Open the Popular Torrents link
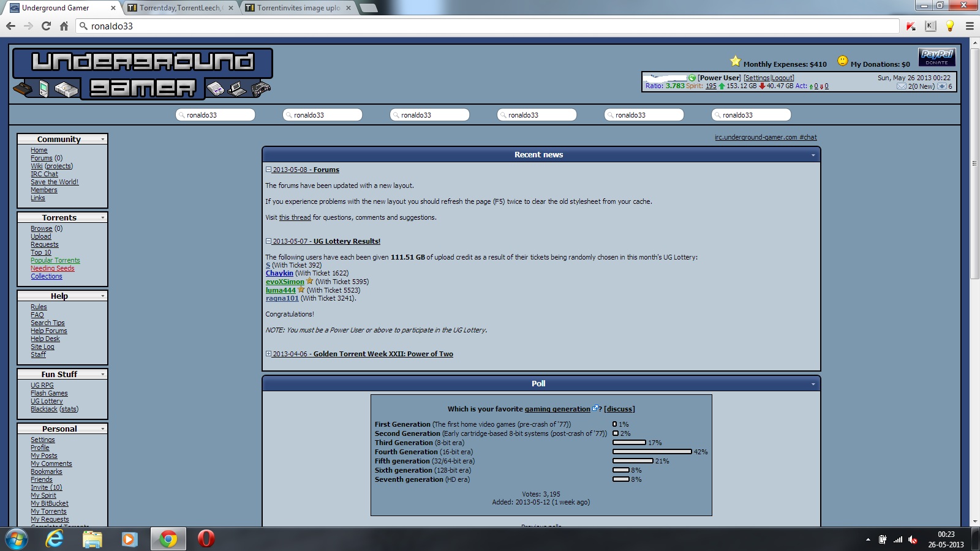This screenshot has height=551, width=980. coord(55,260)
